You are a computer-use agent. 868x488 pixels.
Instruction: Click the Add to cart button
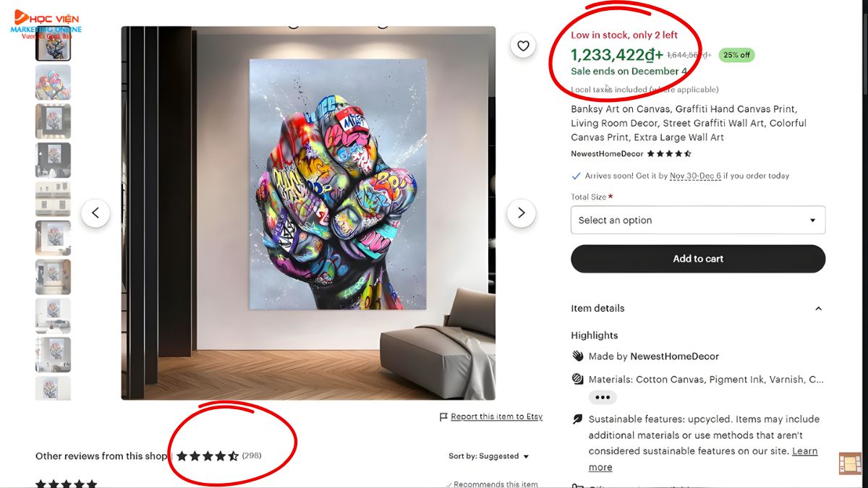click(697, 259)
